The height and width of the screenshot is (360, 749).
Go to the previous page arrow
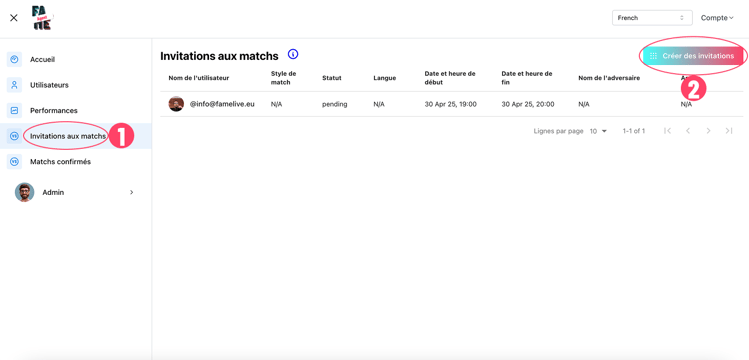688,131
